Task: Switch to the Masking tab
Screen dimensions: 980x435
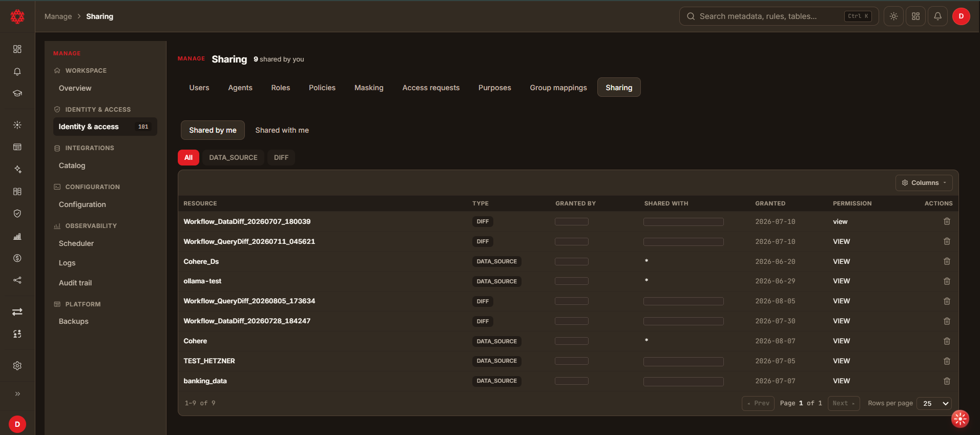Action: pos(369,88)
